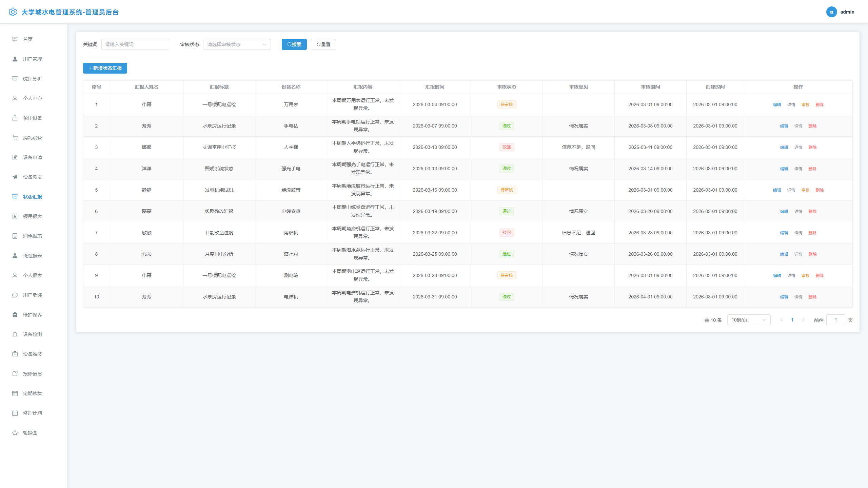Click the next page chevron arrow
This screenshot has height=488, width=868.
point(803,320)
